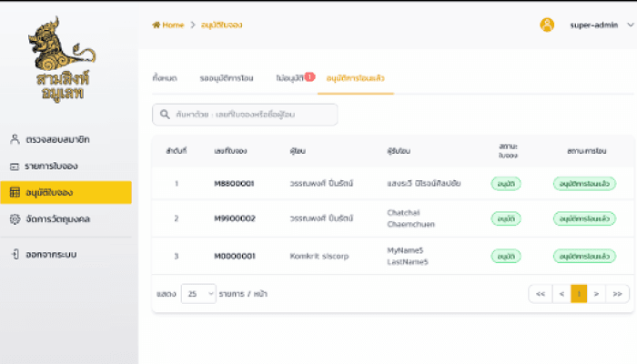Click into the booking number search field

[250, 115]
